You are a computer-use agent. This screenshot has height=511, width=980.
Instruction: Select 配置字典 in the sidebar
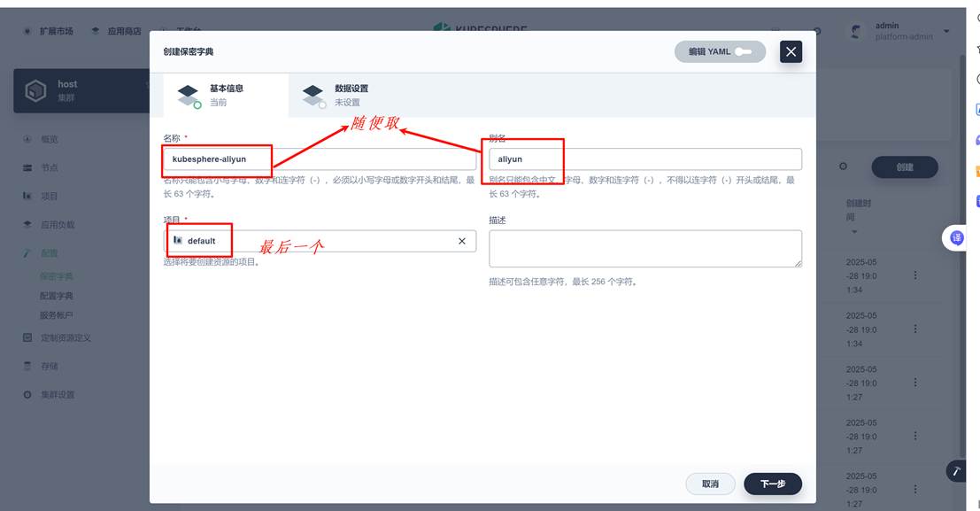(x=57, y=295)
